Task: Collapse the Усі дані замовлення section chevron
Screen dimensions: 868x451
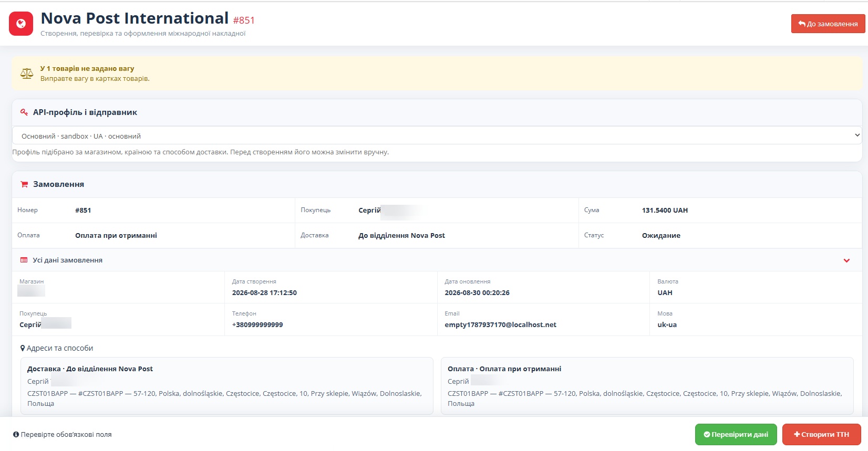Action: [846, 260]
